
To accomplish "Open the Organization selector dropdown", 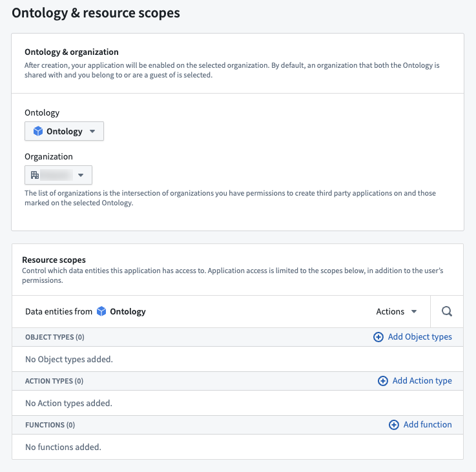I will pyautogui.click(x=58, y=175).
